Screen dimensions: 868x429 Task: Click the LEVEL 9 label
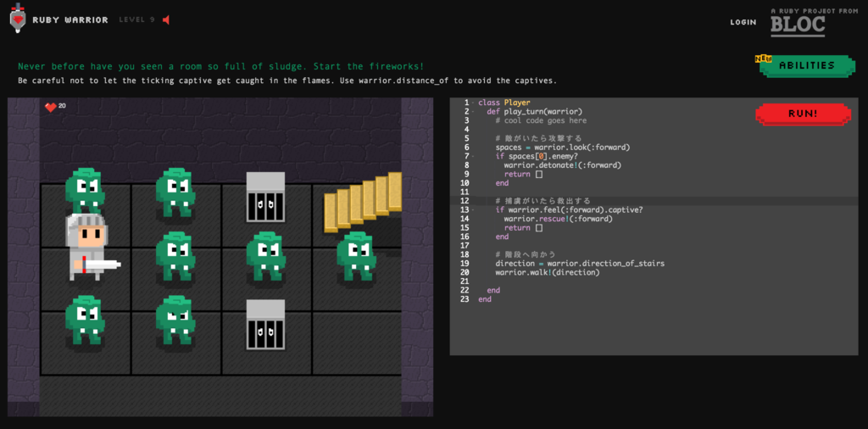tap(136, 20)
